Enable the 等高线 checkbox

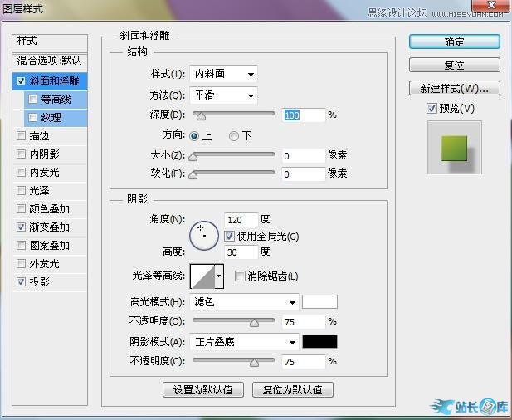point(33,100)
